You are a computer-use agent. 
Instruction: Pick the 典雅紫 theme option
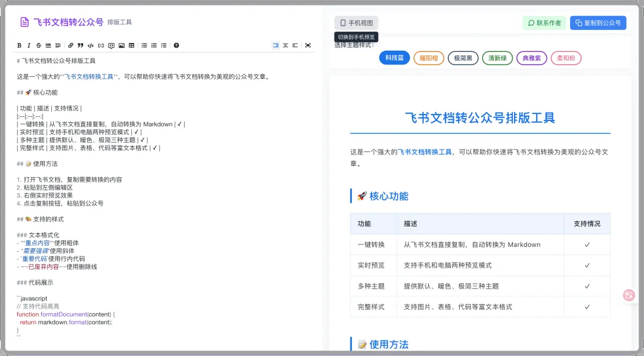tap(531, 58)
